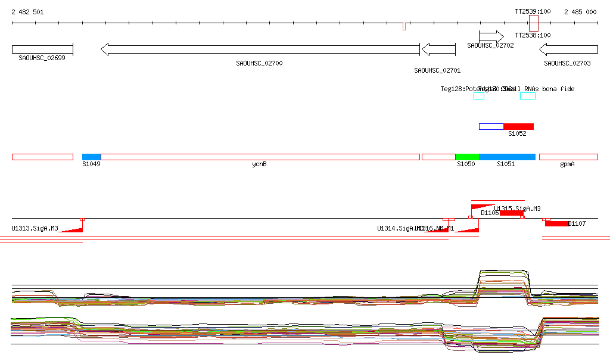The width and height of the screenshot is (610, 364).
Task: Select the Teg128 cyan box
Action: click(x=479, y=96)
